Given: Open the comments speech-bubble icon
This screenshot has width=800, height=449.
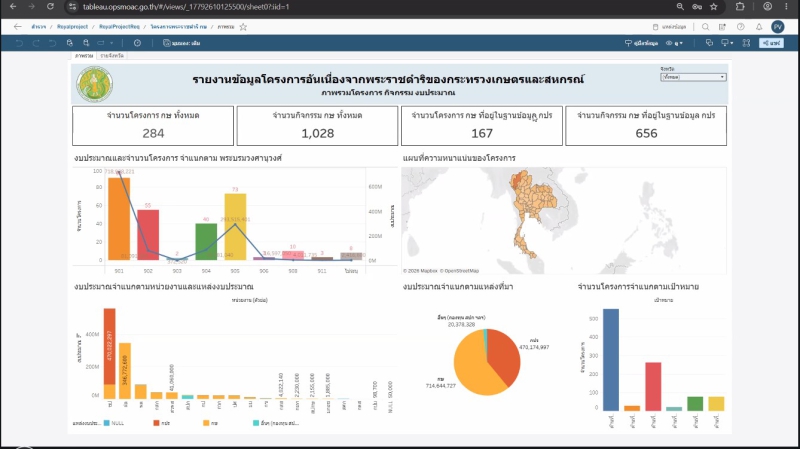Looking at the screenshot, I should tap(709, 43).
